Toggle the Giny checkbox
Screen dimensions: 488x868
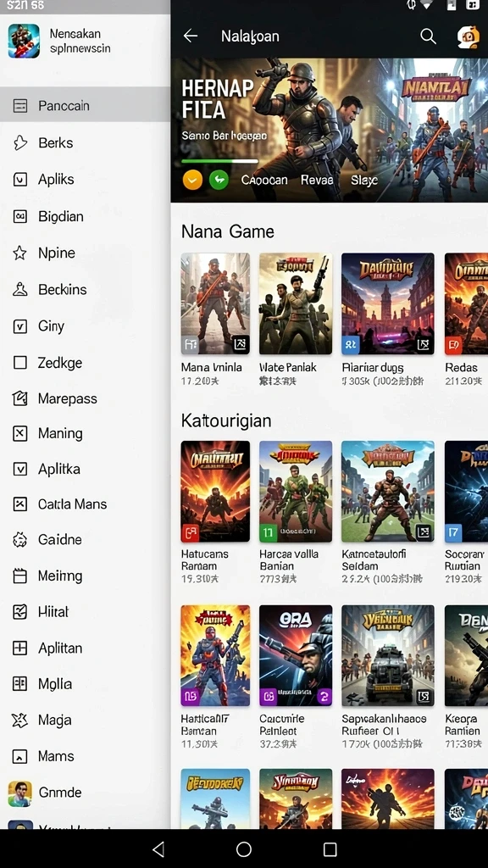pyautogui.click(x=20, y=326)
